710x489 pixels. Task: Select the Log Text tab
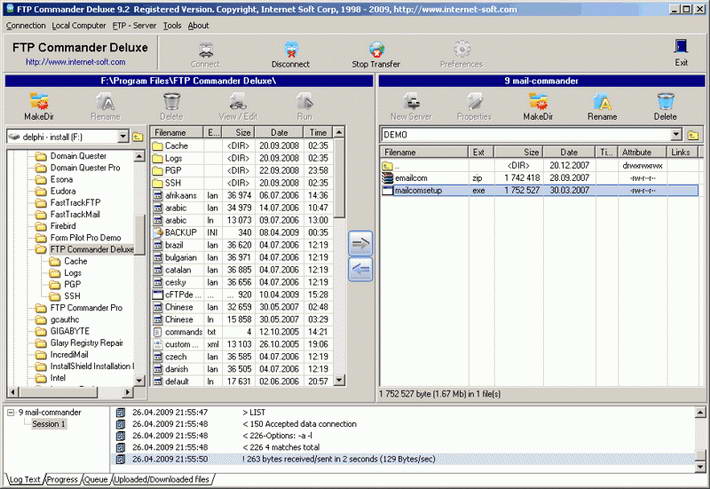click(25, 479)
